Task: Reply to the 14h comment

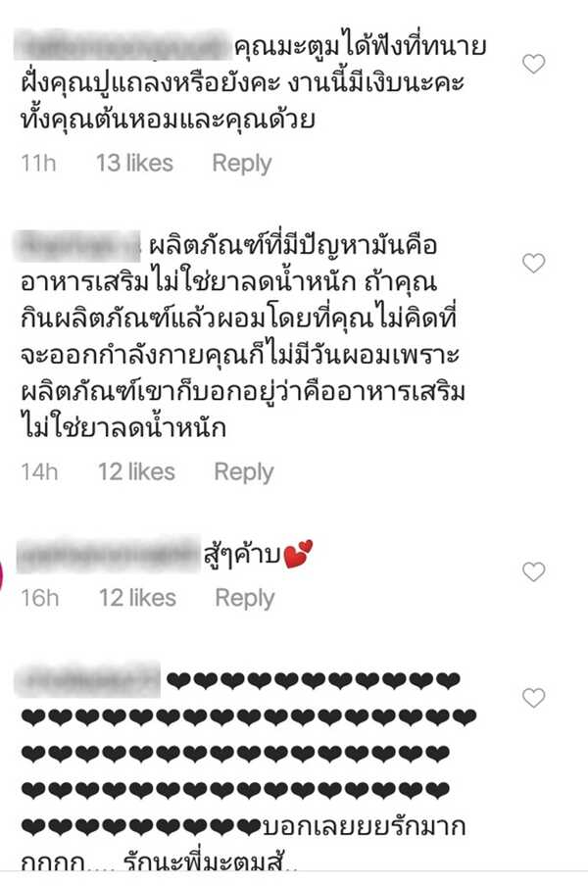Action: click(x=243, y=472)
